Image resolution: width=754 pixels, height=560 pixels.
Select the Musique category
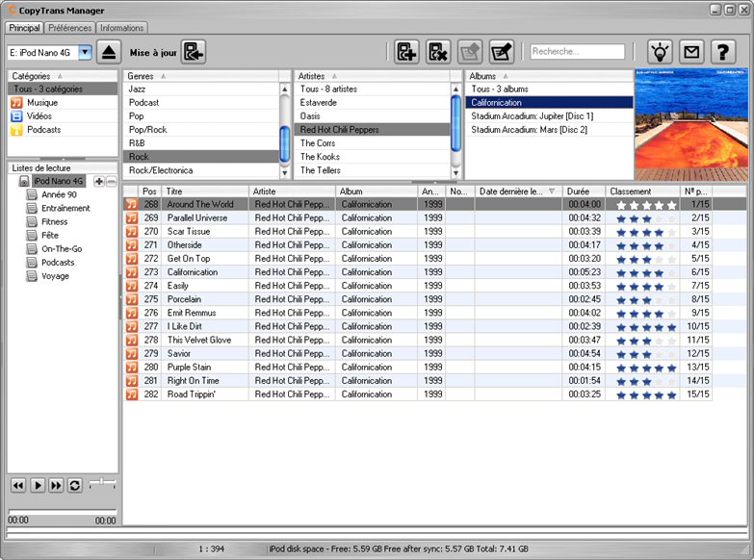63,102
